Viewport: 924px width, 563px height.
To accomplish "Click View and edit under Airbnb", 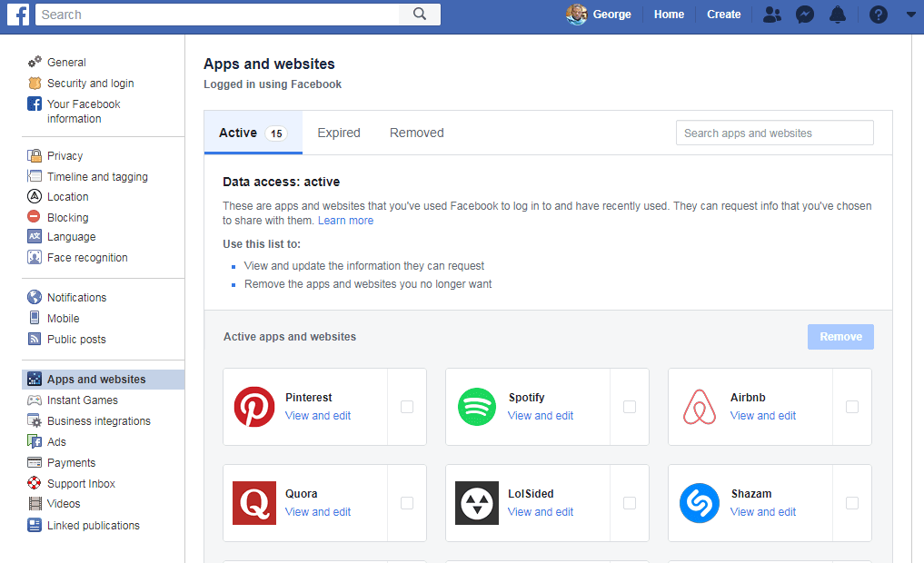I will click(763, 415).
